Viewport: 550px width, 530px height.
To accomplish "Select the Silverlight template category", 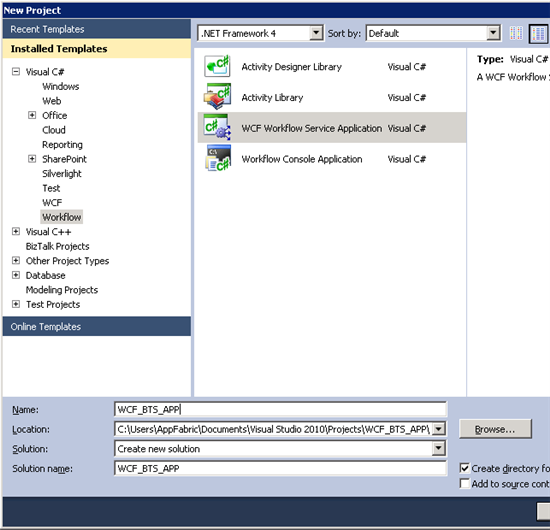I will point(62,174).
